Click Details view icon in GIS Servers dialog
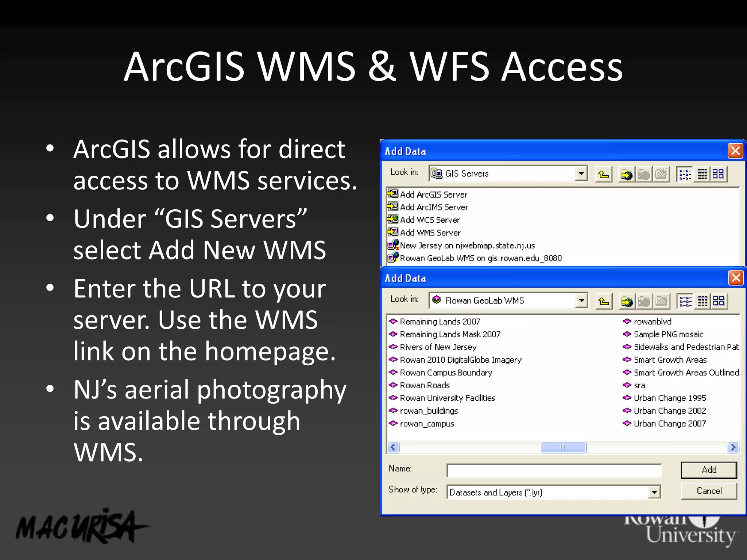747x560 pixels. [x=702, y=174]
